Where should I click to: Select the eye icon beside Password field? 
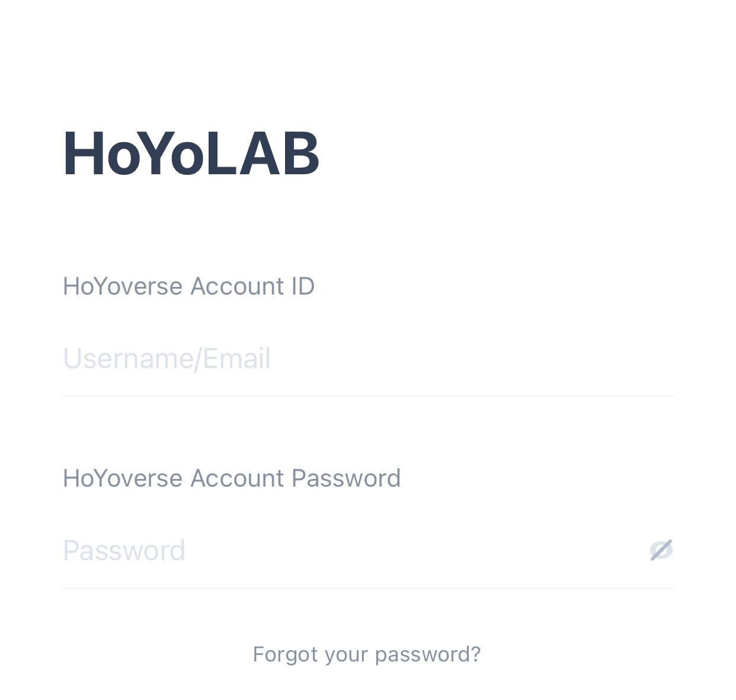(662, 549)
